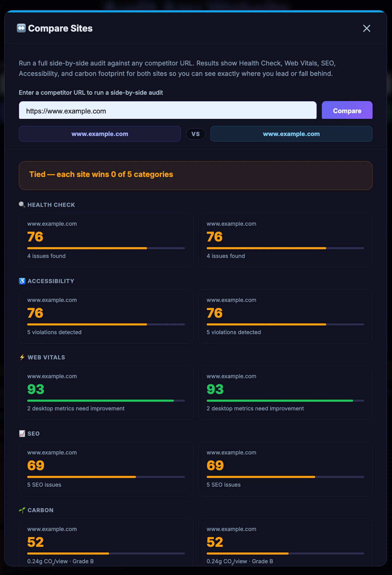The height and width of the screenshot is (575, 392).
Task: Click the Compare Sites arrows icon
Action: [x=21, y=28]
